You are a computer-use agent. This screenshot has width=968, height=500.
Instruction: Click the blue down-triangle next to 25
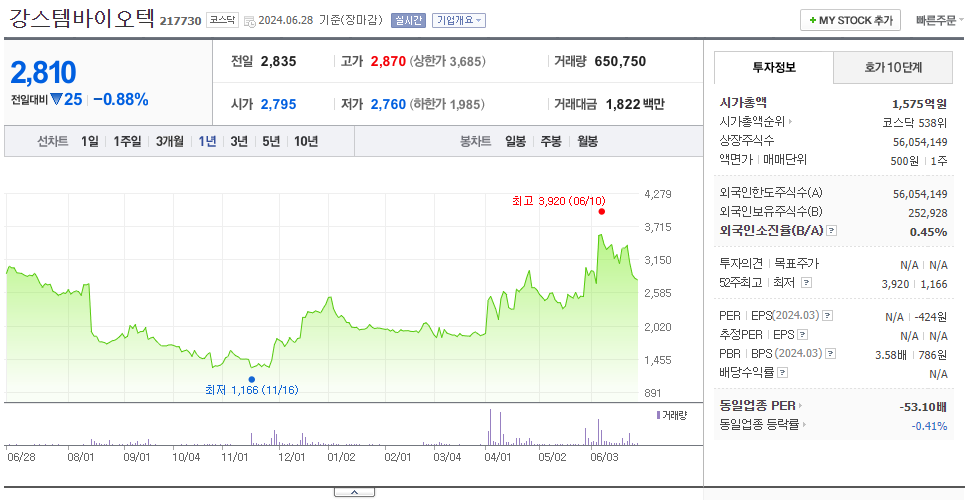[x=56, y=99]
